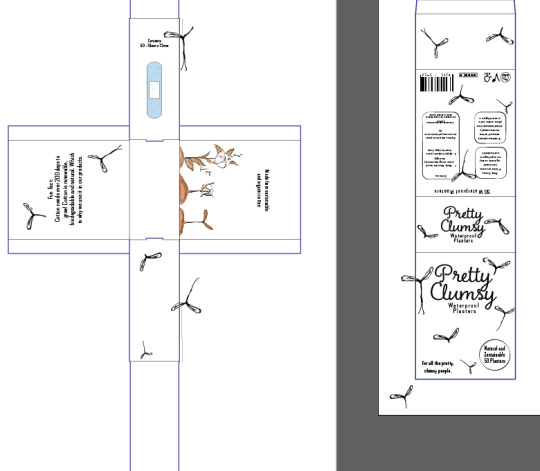Screen dimensions: 540x471
Task: Click the small Pretty Clumsy logo
Action: click(463, 222)
